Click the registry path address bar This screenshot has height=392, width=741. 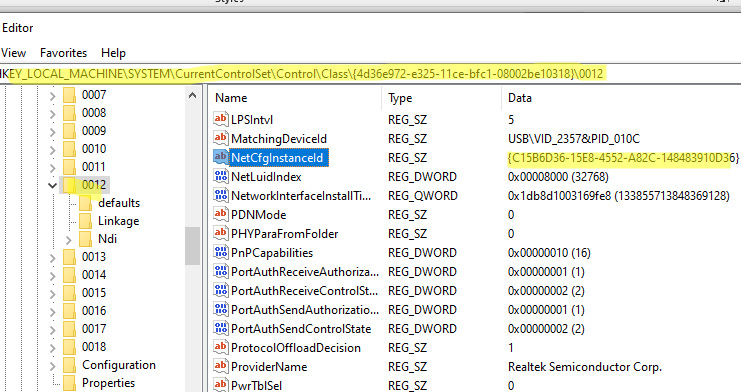(370, 74)
